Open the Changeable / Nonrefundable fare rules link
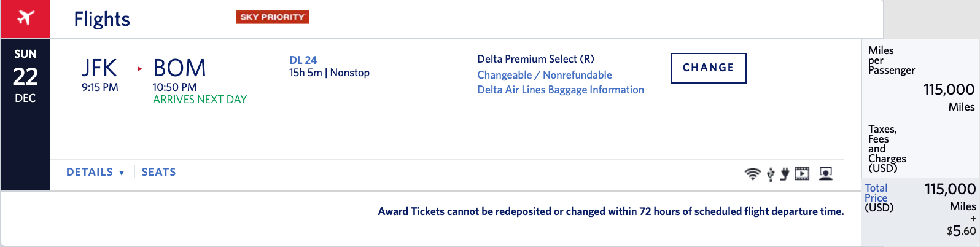The height and width of the screenshot is (247, 980). click(x=544, y=75)
